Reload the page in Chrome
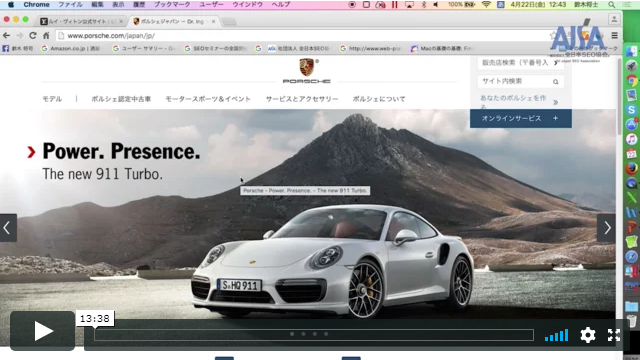640x360 pixels. pyautogui.click(x=33, y=36)
